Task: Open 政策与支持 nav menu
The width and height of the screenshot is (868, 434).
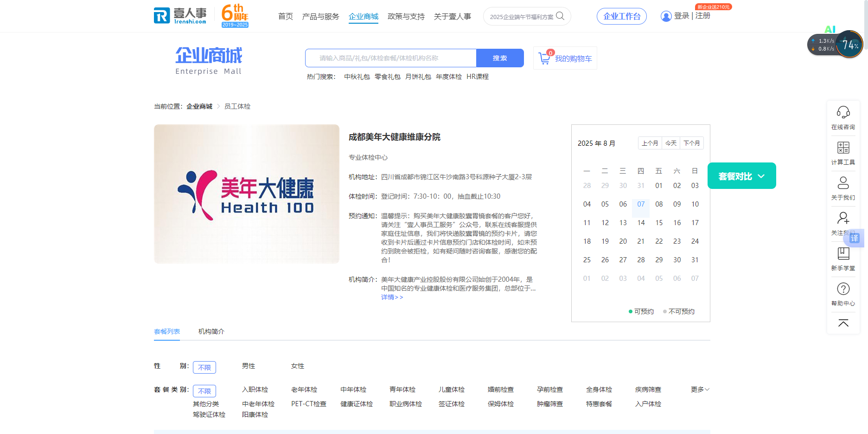Action: click(x=406, y=16)
